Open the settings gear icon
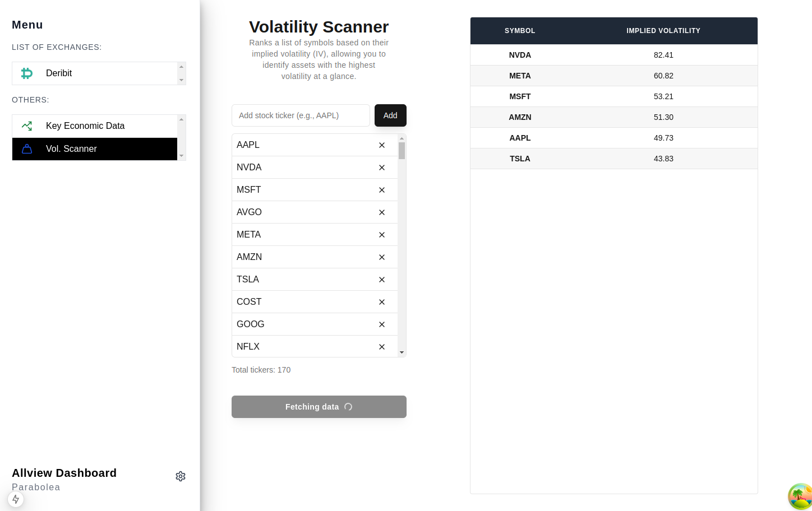This screenshot has width=812, height=511. 181,476
